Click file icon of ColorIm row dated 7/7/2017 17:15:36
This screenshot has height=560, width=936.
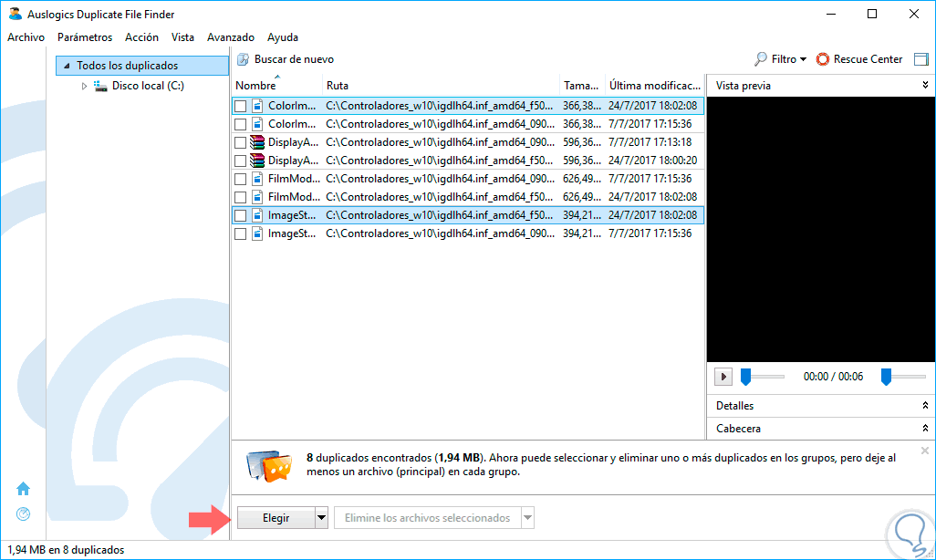(257, 124)
